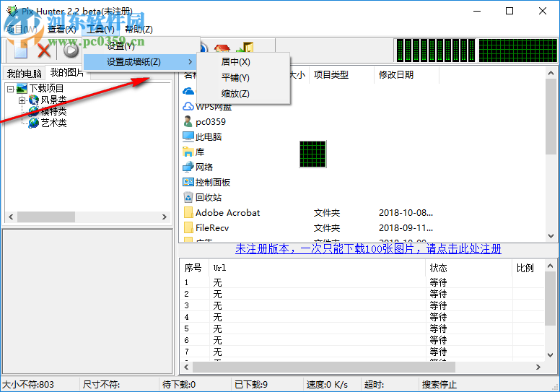This screenshot has height=392, width=560.
Task: Click the blue OneDrive cloud icon
Action: pos(188,92)
